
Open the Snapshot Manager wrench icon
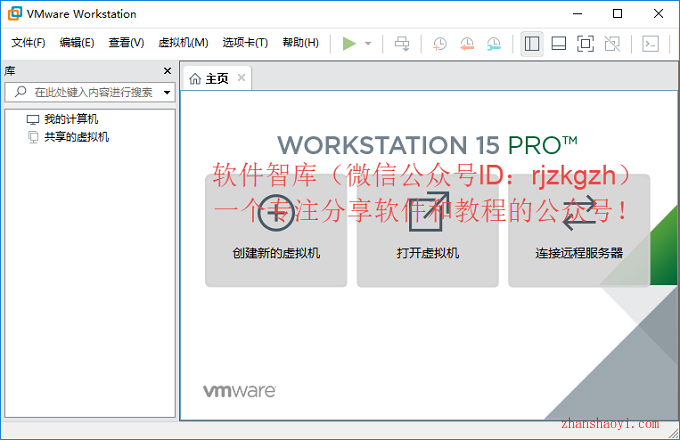coord(494,43)
